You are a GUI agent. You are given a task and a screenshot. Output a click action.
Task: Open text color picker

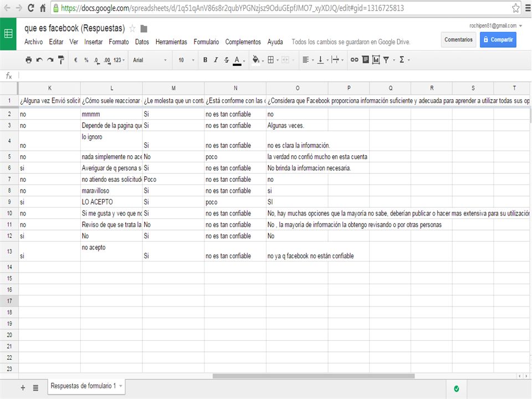coord(237,60)
